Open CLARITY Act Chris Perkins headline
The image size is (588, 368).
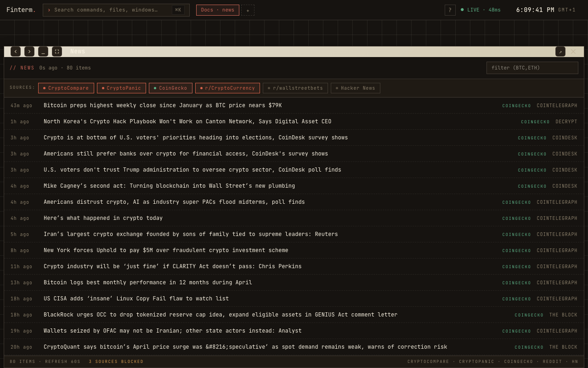coord(173,267)
